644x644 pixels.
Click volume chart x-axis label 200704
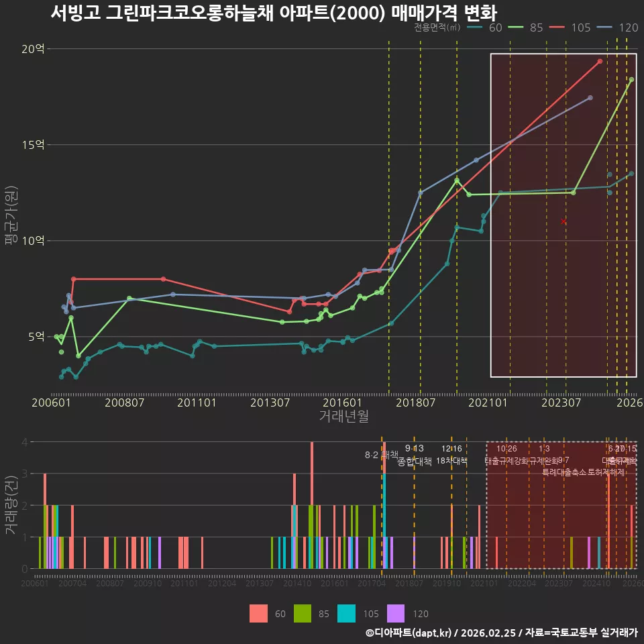tap(72, 583)
